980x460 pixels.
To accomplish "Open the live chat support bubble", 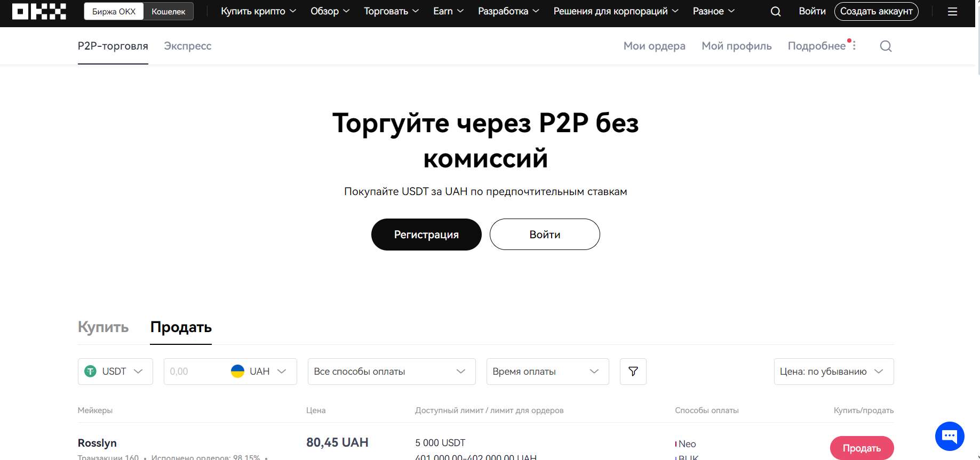I will pos(950,436).
